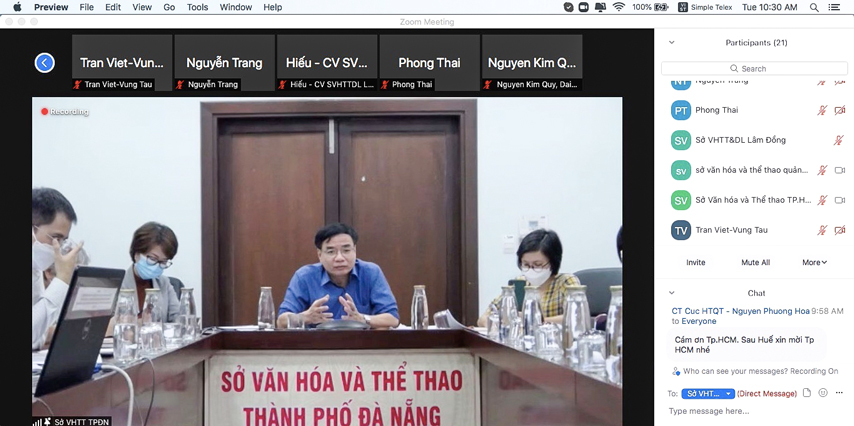
Task: Focus the Participants Search field
Action: tap(754, 69)
